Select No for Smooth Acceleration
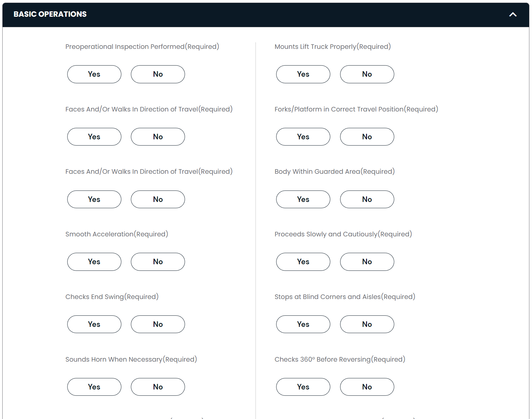The image size is (532, 419). click(158, 262)
